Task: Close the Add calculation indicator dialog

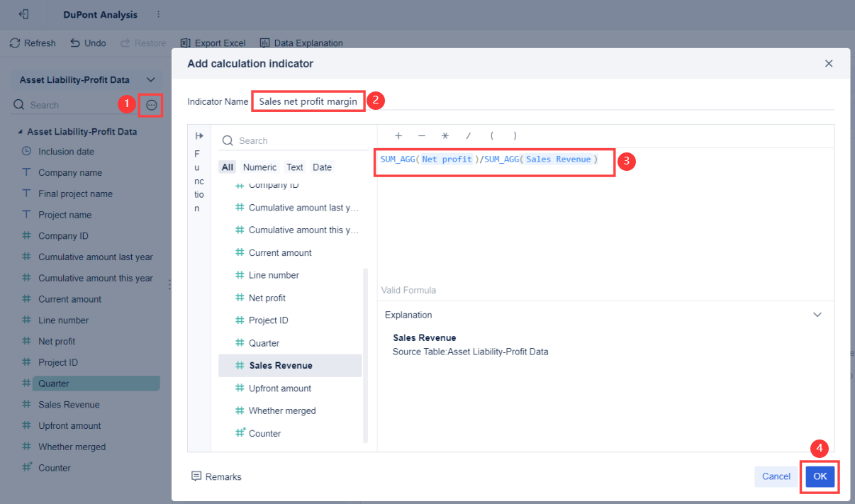Action: pos(829,64)
